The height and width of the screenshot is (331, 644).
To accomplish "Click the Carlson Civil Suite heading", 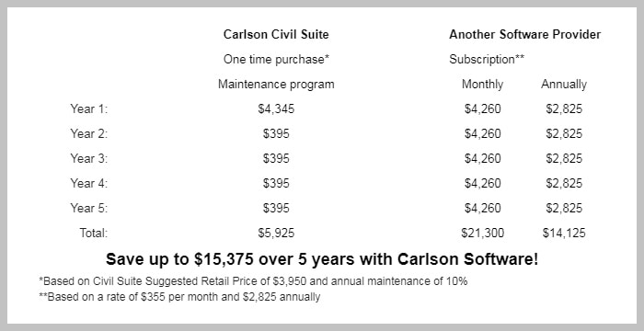I will pos(276,35).
